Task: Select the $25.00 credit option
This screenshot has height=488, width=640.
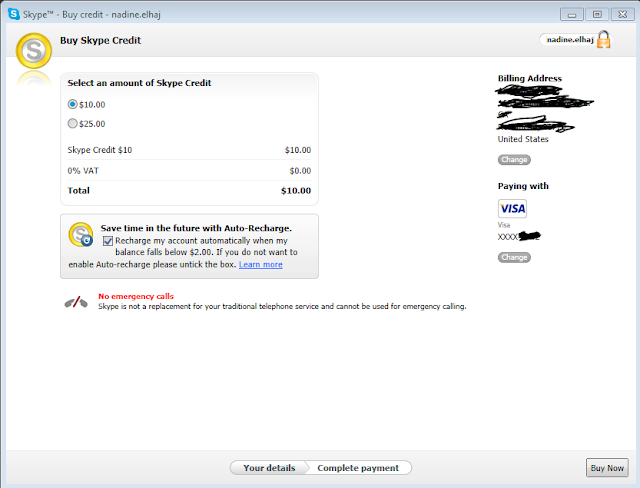Action: (x=72, y=123)
